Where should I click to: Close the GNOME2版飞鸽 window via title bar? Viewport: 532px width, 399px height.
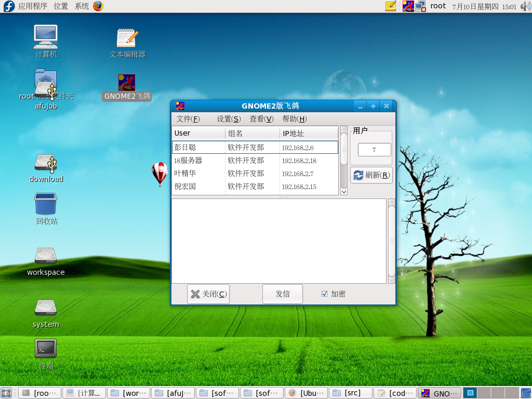pyautogui.click(x=386, y=106)
